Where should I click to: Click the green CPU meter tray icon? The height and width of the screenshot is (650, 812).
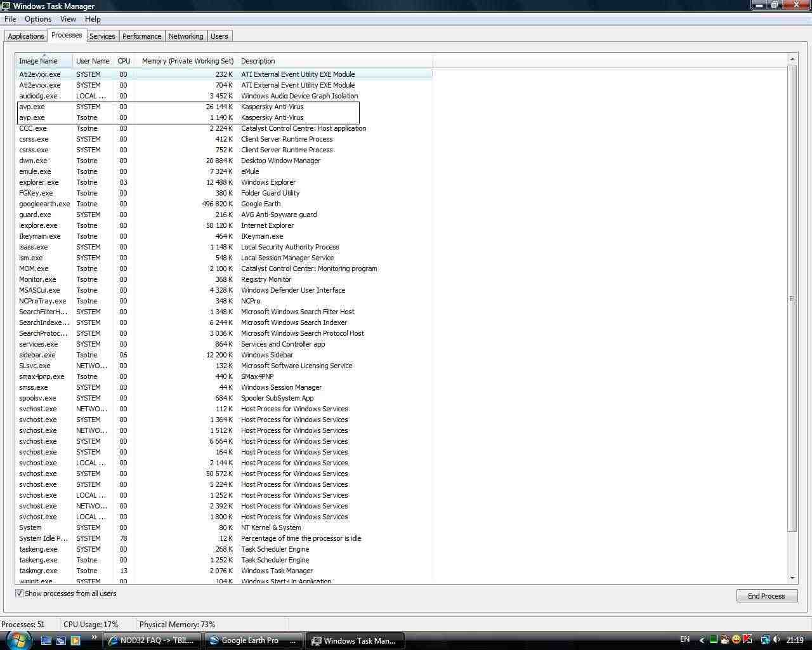click(714, 640)
